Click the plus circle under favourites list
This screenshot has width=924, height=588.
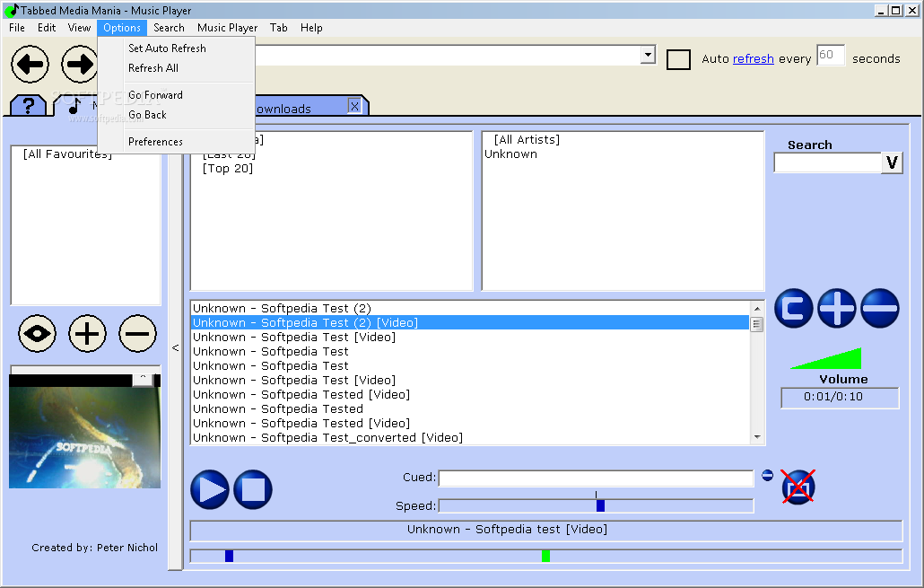pos(87,334)
